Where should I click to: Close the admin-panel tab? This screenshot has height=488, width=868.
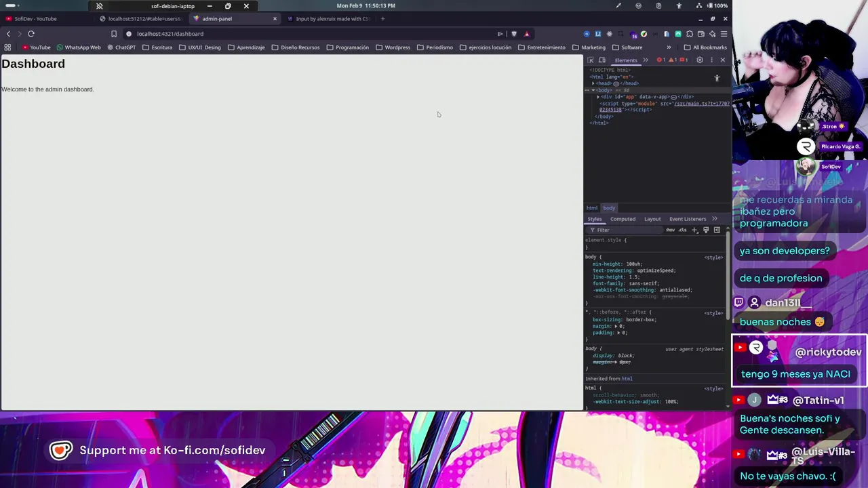[275, 19]
